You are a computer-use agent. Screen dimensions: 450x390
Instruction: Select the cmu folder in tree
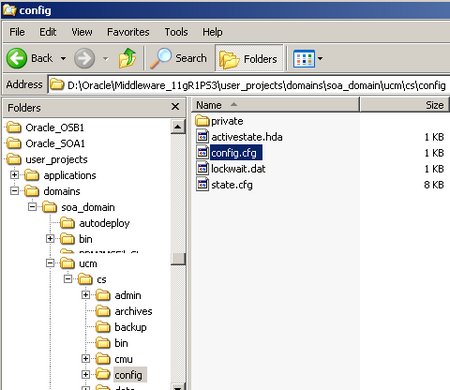pyautogui.click(x=123, y=359)
